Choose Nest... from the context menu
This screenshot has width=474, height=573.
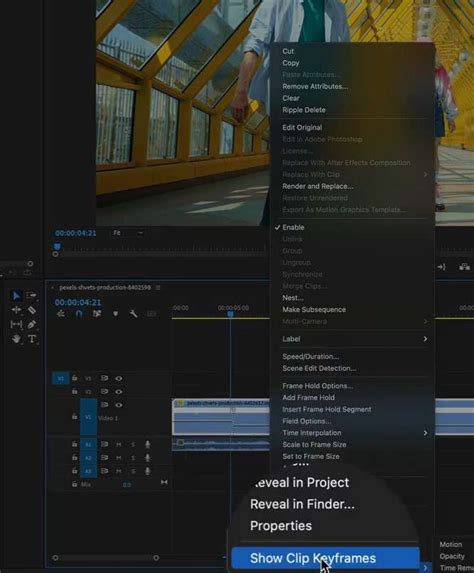pos(293,298)
